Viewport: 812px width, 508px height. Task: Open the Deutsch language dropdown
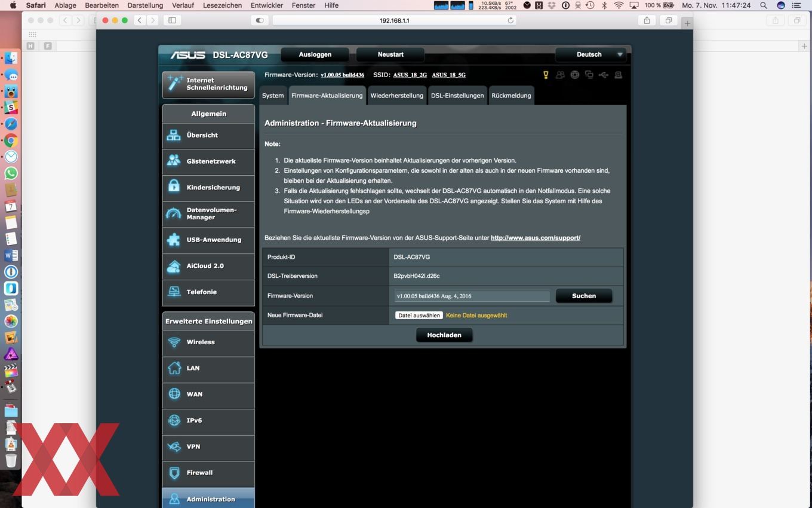click(x=591, y=54)
